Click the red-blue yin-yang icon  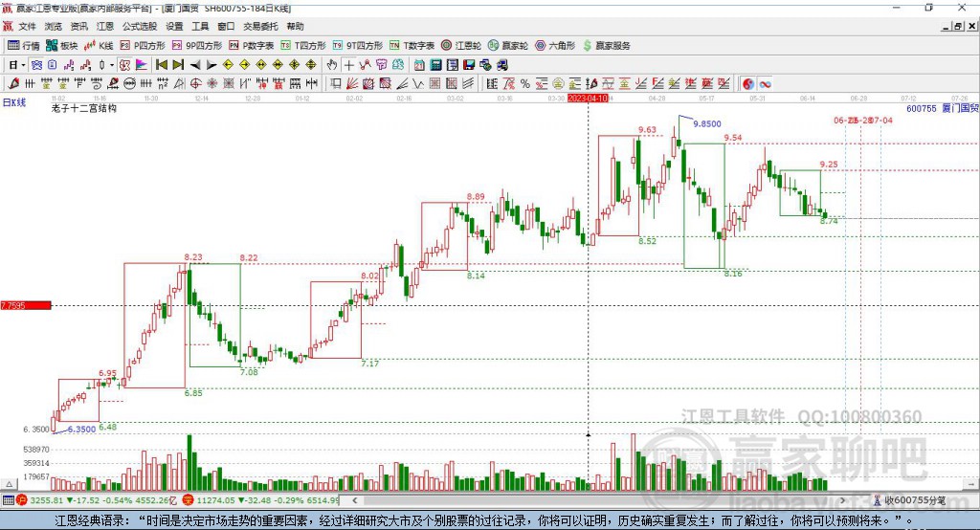(x=748, y=84)
